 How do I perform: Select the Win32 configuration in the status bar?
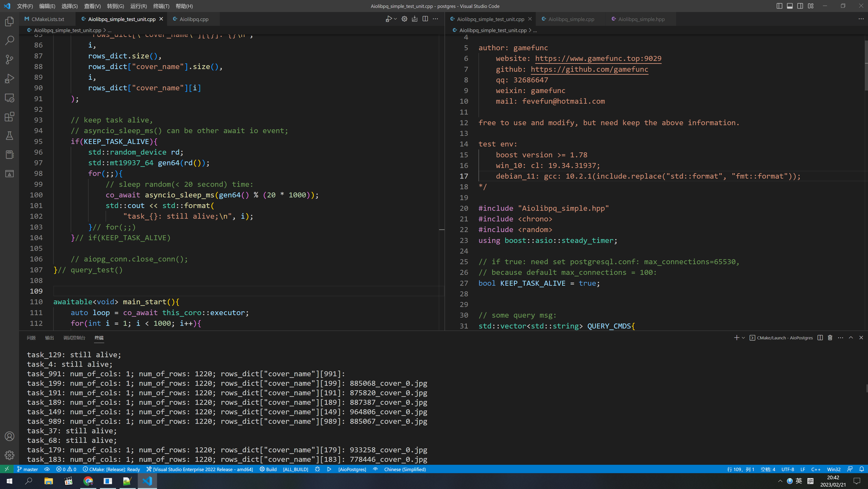(834, 469)
